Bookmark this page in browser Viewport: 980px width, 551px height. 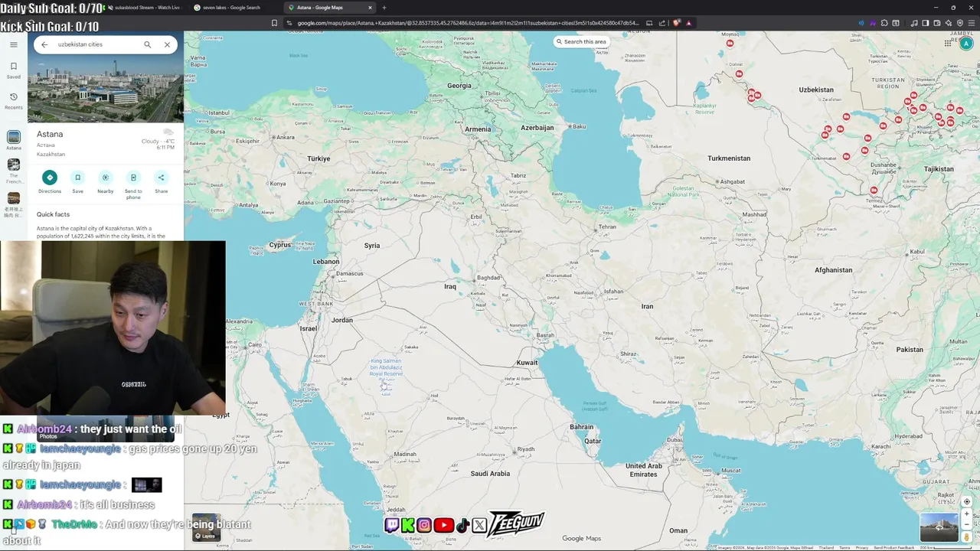pyautogui.click(x=274, y=23)
